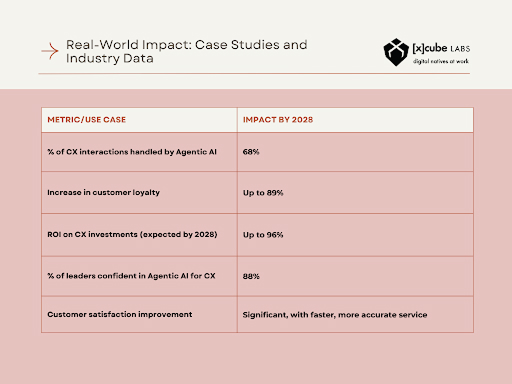This screenshot has width=512, height=384.
Task: Click the 'Up to 89%' value
Action: coord(263,193)
